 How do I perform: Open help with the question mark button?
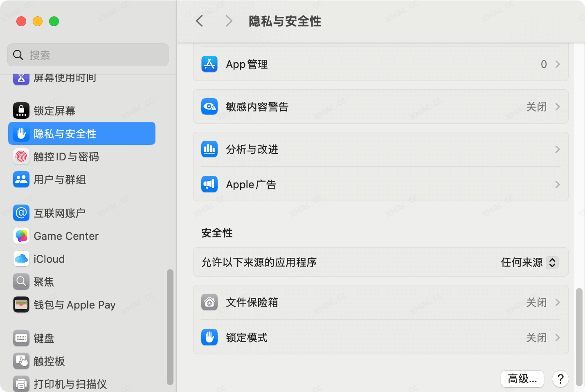point(560,378)
